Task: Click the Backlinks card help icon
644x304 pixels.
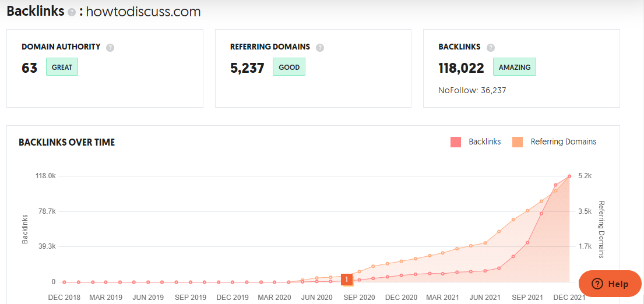Action: (491, 47)
